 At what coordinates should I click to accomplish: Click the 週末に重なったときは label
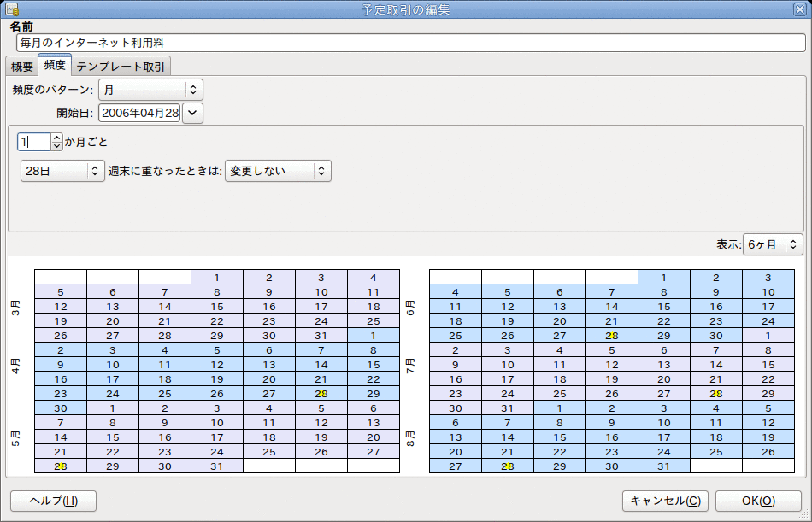(165, 171)
